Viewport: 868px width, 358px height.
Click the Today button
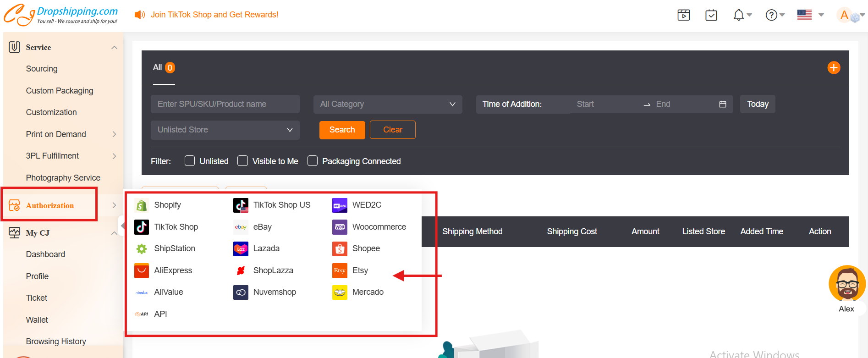758,104
